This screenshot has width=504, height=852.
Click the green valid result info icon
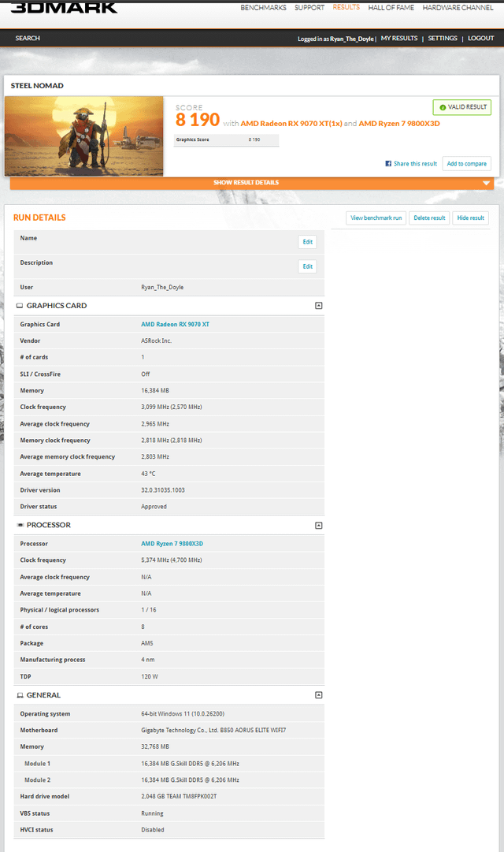click(x=443, y=108)
